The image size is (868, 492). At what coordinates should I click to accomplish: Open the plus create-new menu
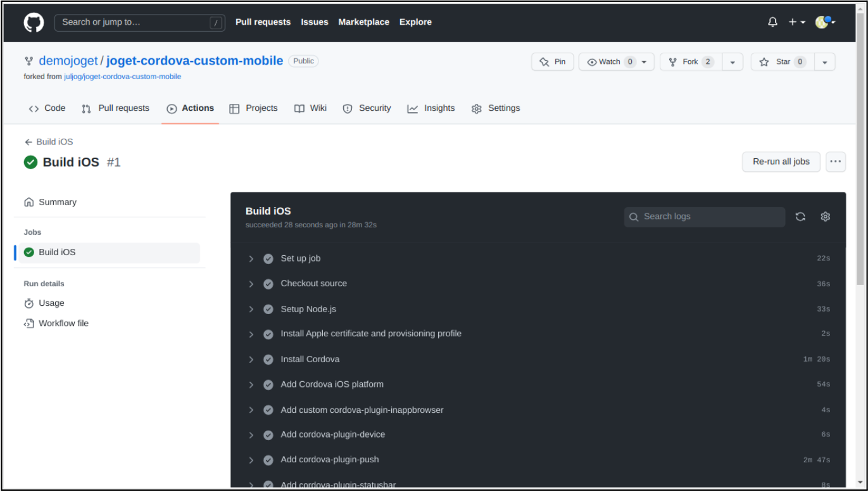point(796,22)
